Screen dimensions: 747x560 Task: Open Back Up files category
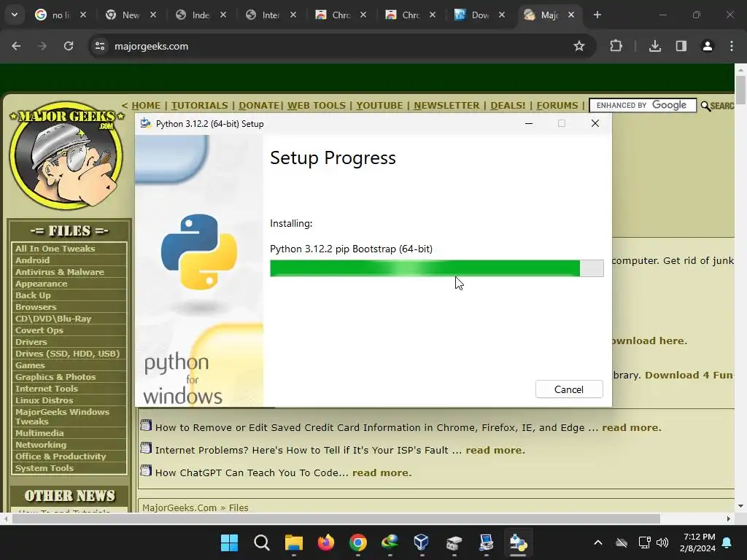point(32,295)
